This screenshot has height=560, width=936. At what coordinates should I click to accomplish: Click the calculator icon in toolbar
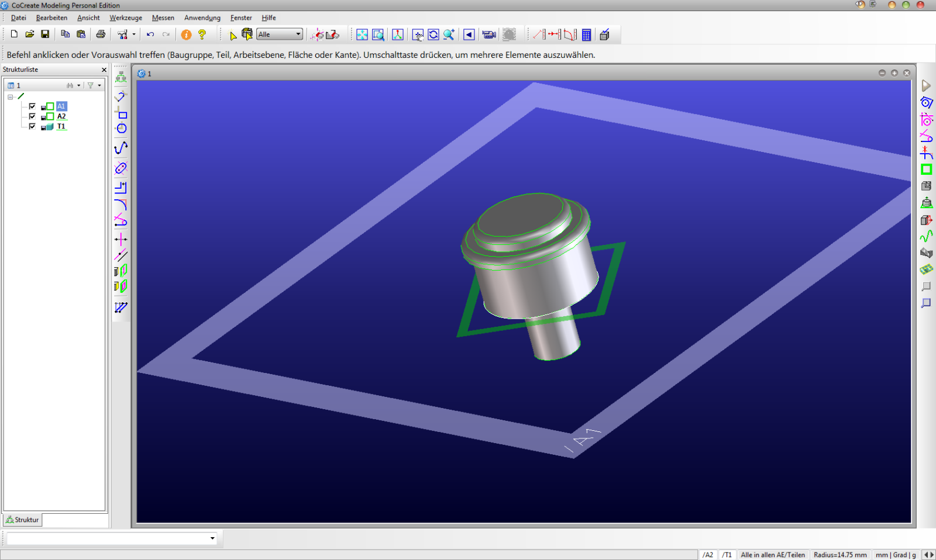[586, 34]
